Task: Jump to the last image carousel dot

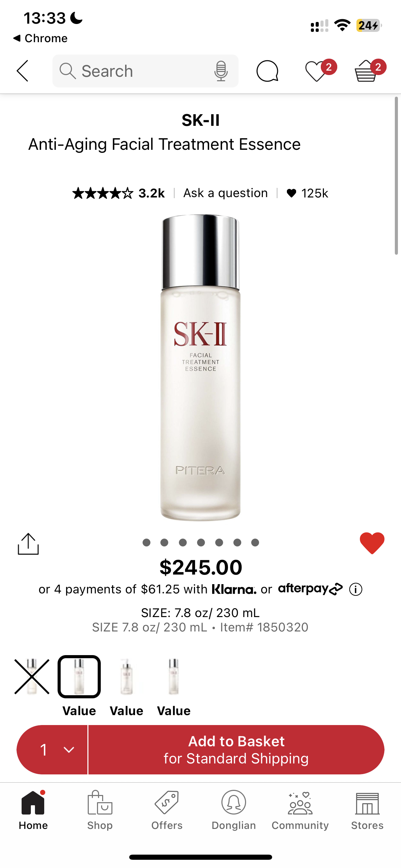Action: 255,542
